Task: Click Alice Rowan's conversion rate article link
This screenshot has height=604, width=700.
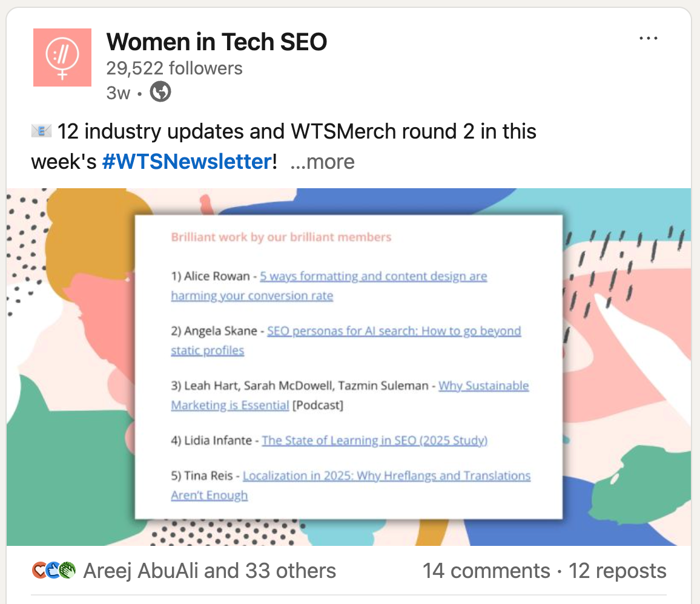Action: point(374,276)
